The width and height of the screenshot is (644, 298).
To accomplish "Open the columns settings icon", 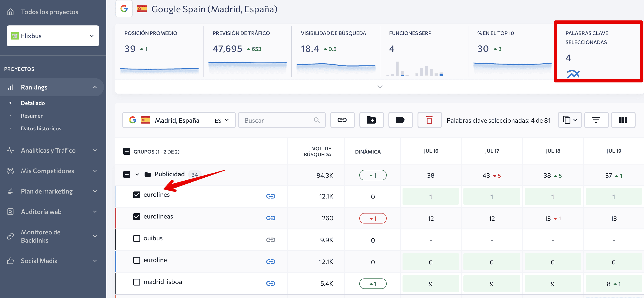I will tap(623, 120).
